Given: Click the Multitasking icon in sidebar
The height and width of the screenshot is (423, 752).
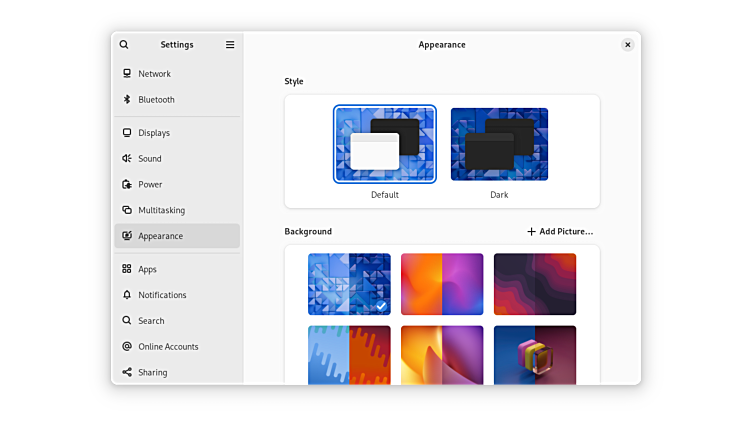Looking at the screenshot, I should [127, 211].
